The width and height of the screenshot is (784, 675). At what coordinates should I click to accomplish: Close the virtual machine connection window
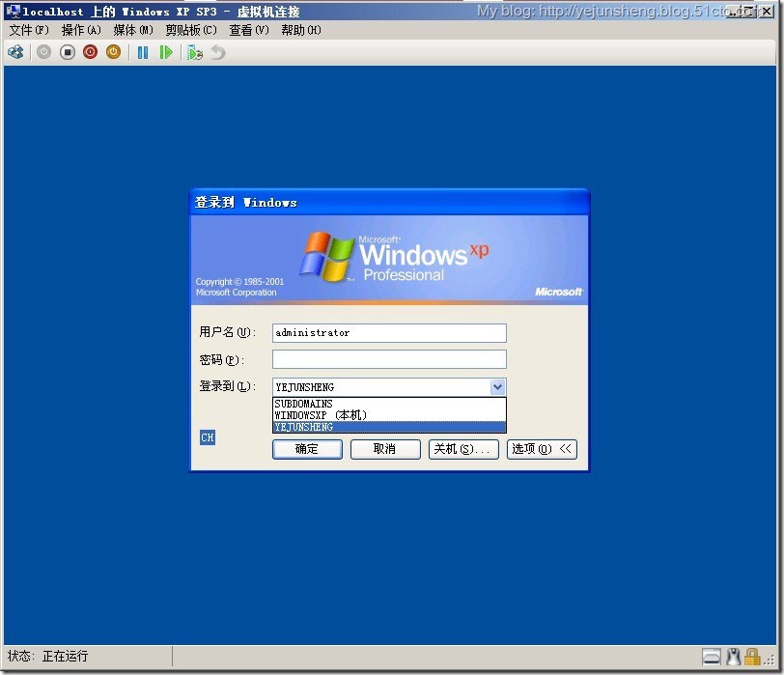click(x=766, y=11)
